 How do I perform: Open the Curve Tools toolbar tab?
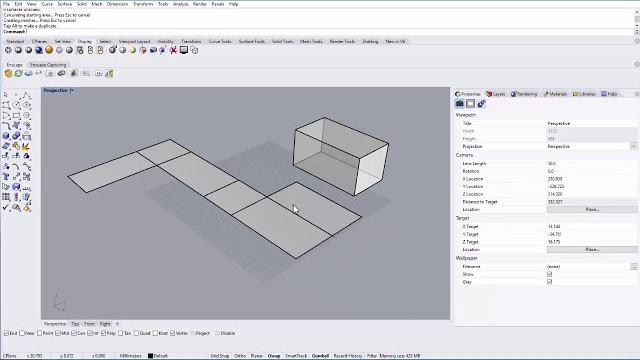click(x=220, y=41)
